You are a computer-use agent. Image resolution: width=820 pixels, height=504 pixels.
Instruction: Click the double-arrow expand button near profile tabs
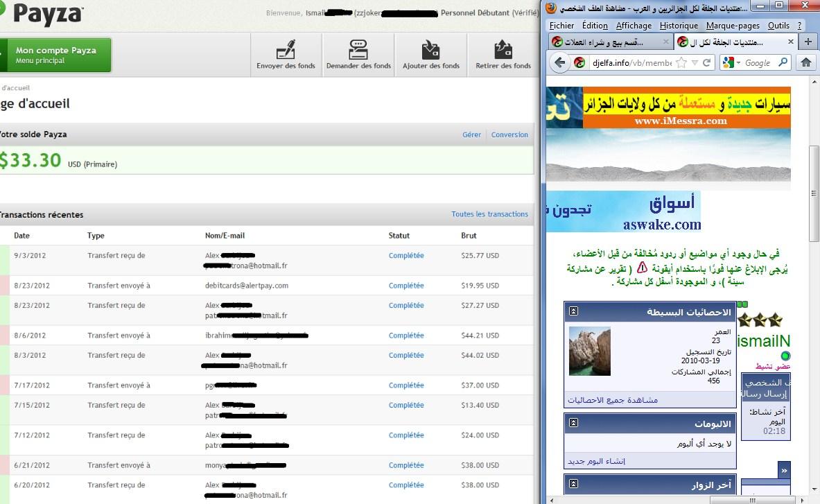click(x=784, y=471)
